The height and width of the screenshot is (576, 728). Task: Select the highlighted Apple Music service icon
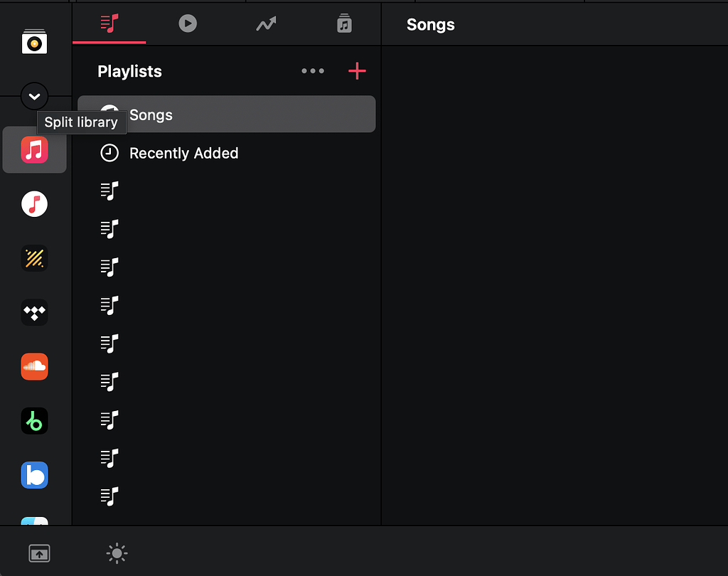[34, 150]
